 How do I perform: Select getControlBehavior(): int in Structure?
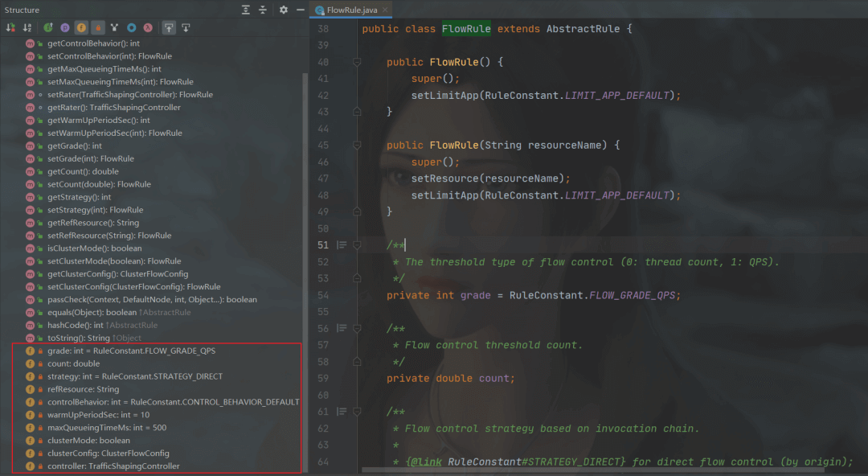point(93,43)
